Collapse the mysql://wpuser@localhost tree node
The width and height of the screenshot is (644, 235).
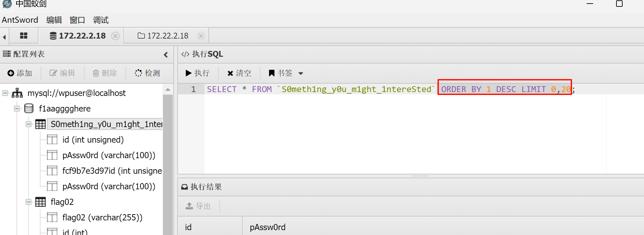click(x=5, y=93)
